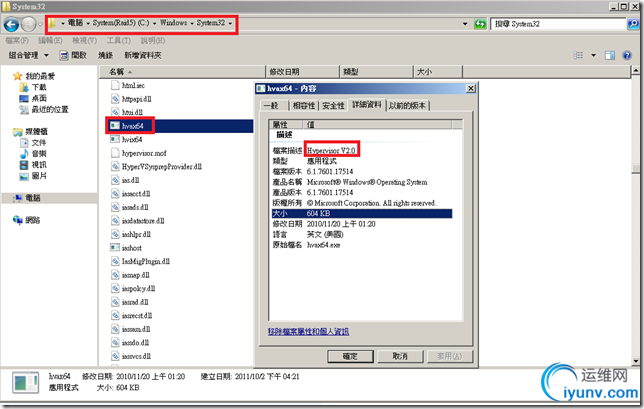Viewport: 644px width, 409px height.
Task: Open 我的最愛 star item
Action: (x=34, y=76)
